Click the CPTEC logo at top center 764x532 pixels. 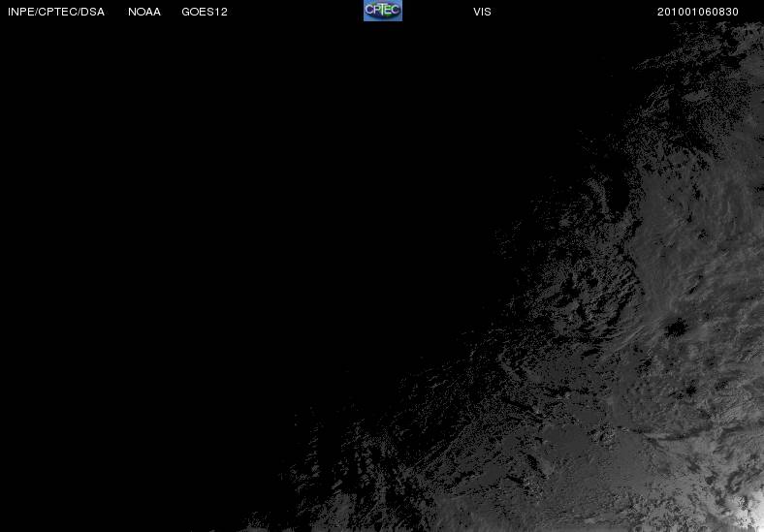(x=383, y=11)
